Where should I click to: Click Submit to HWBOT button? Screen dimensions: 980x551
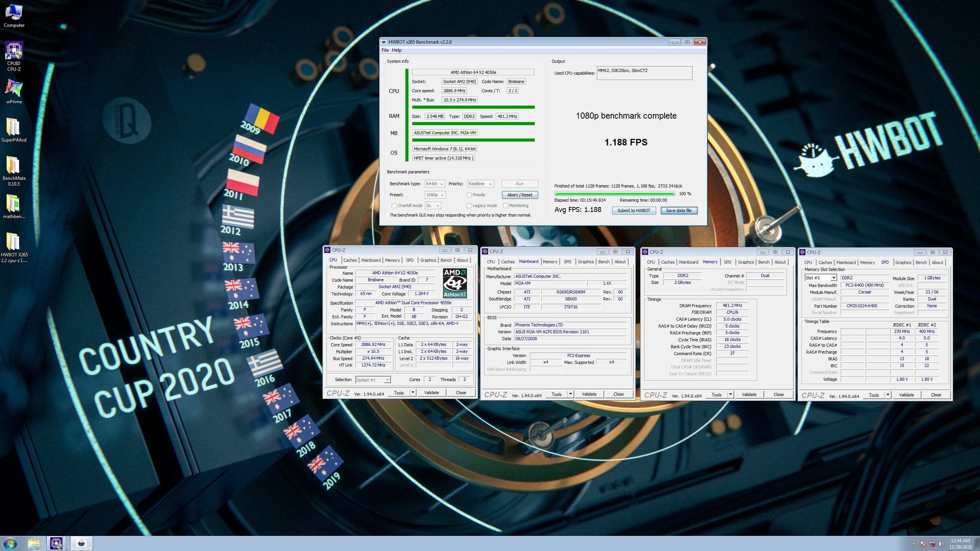[x=634, y=211]
